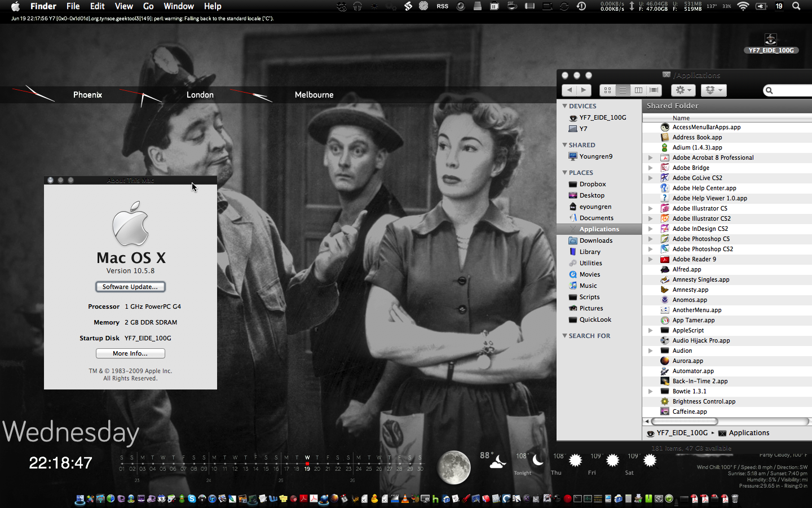This screenshot has width=812, height=508.
Task: Open the Help menu
Action: [x=213, y=6]
